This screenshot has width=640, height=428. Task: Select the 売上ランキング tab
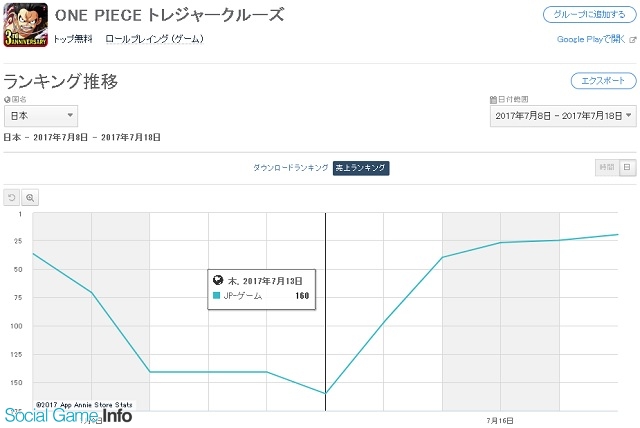(361, 168)
